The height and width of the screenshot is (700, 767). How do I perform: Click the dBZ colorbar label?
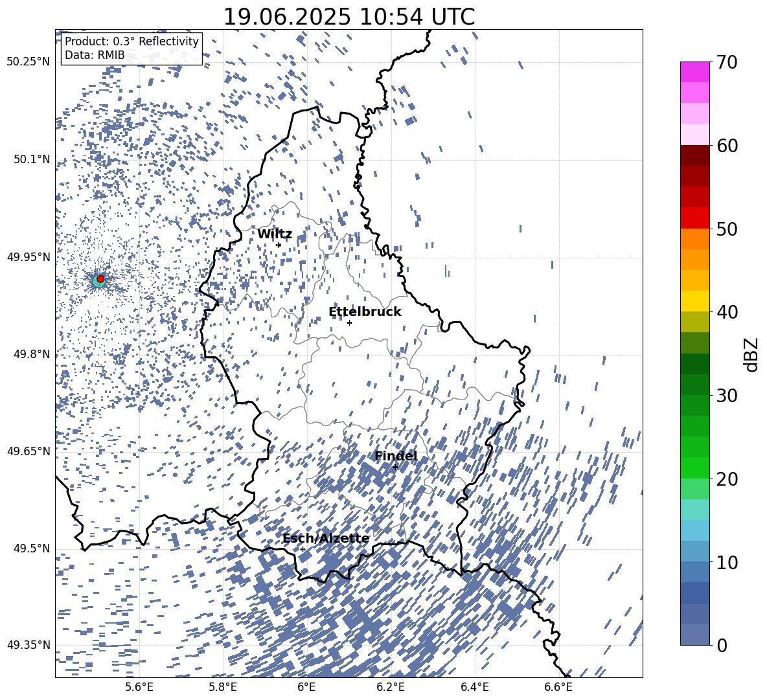(x=750, y=354)
